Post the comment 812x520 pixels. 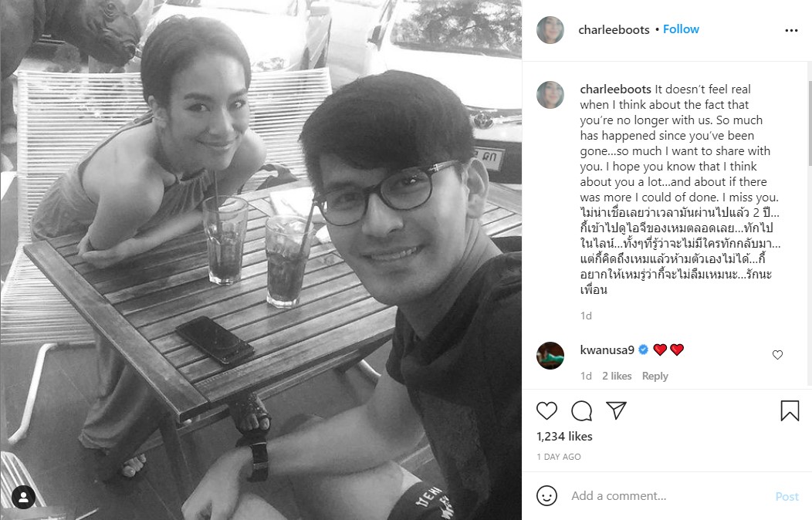787,496
